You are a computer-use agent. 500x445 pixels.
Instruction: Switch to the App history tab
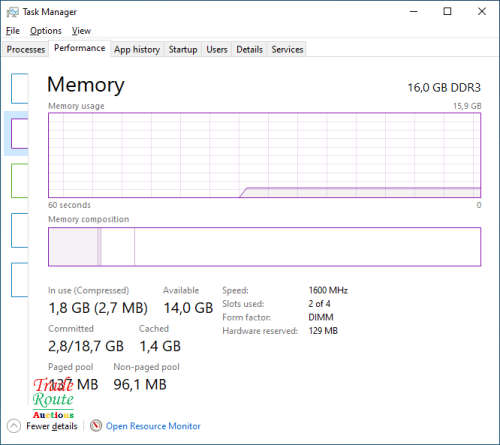pyautogui.click(x=137, y=49)
